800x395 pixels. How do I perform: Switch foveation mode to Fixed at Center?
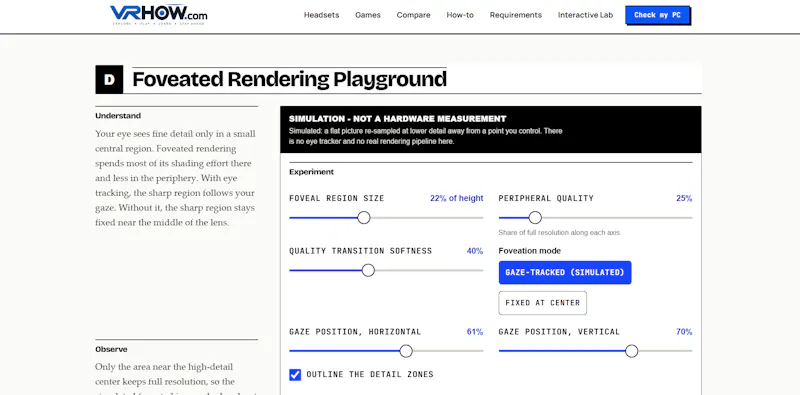pos(542,303)
